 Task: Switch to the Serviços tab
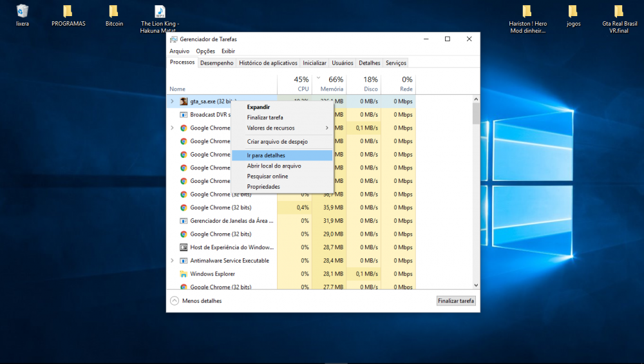point(396,63)
